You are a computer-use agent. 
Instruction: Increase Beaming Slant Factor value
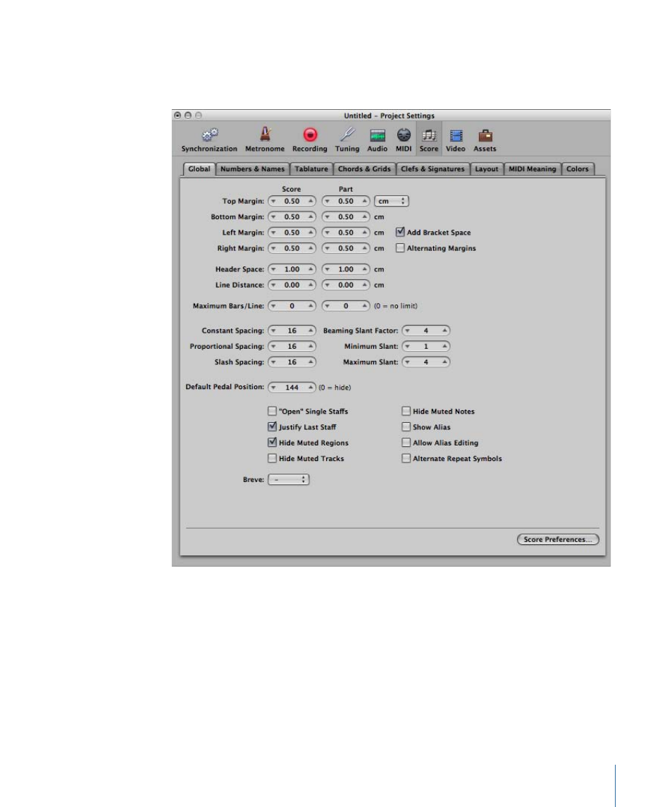coord(444,331)
